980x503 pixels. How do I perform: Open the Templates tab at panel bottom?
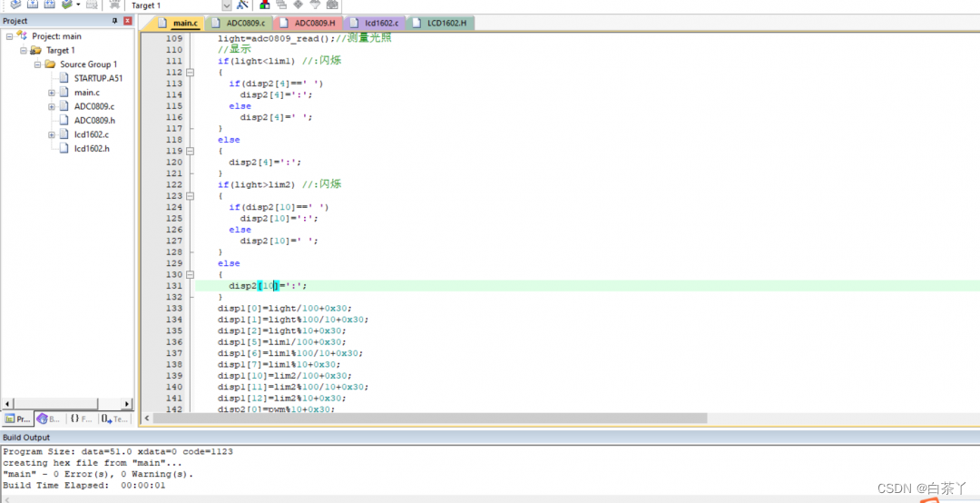coord(114,419)
